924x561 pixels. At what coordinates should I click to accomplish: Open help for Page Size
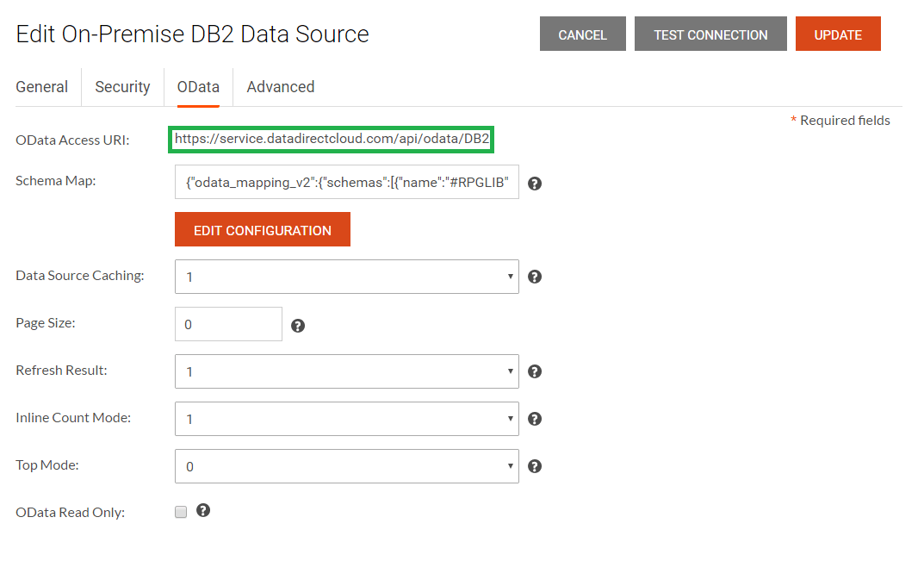click(298, 326)
